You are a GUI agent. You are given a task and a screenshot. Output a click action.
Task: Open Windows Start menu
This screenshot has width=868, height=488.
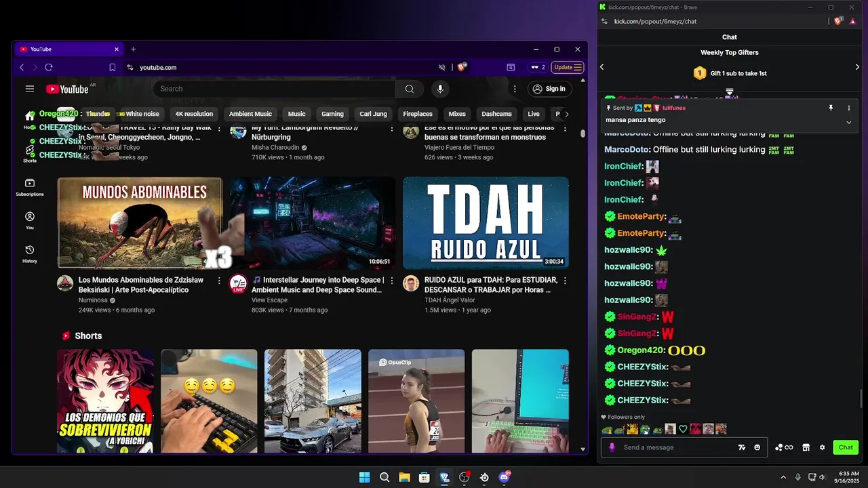tap(364, 477)
